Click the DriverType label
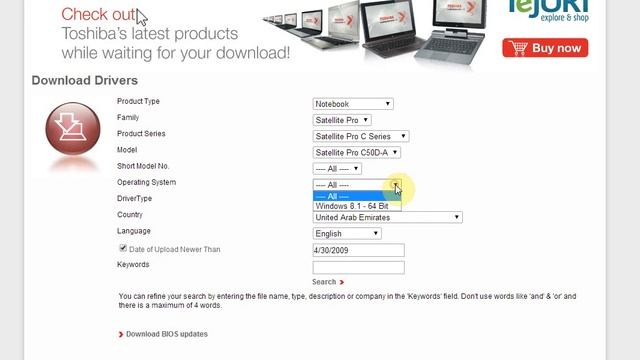Viewport: 640px width, 360px height. pos(134,198)
